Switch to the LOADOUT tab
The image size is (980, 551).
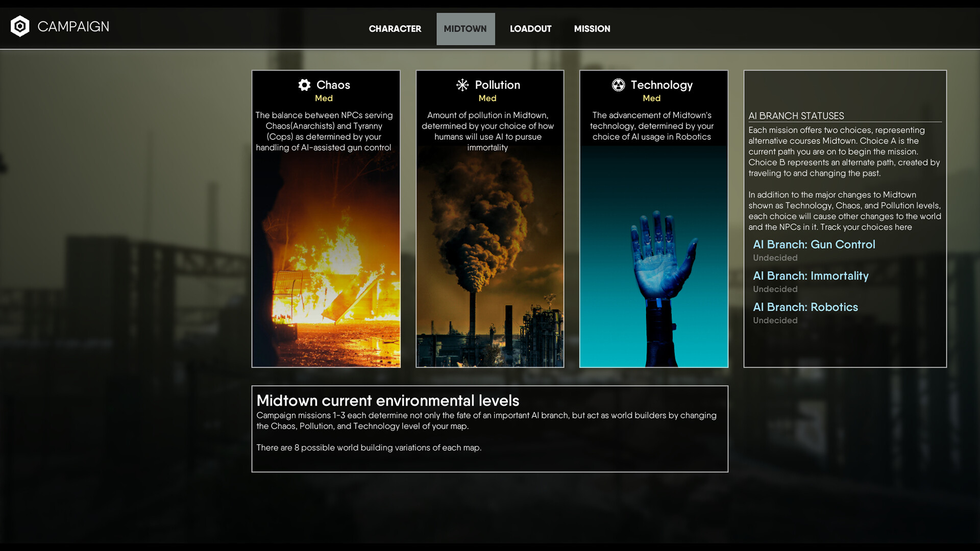pos(530,29)
